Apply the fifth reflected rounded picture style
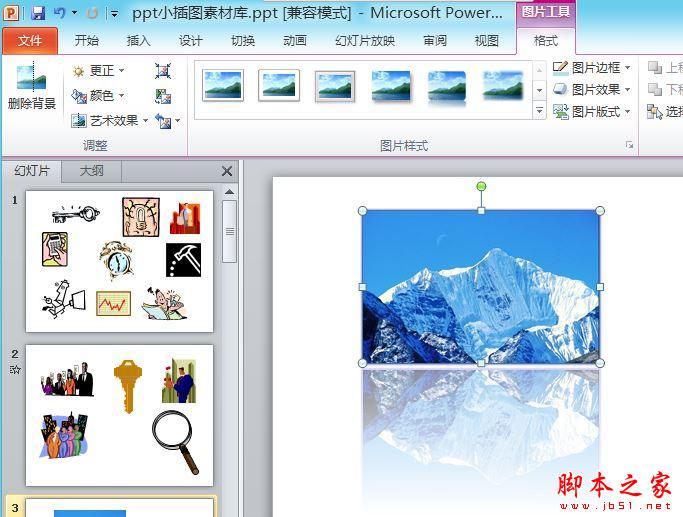Viewport: 683px width, 517px height. click(446, 87)
